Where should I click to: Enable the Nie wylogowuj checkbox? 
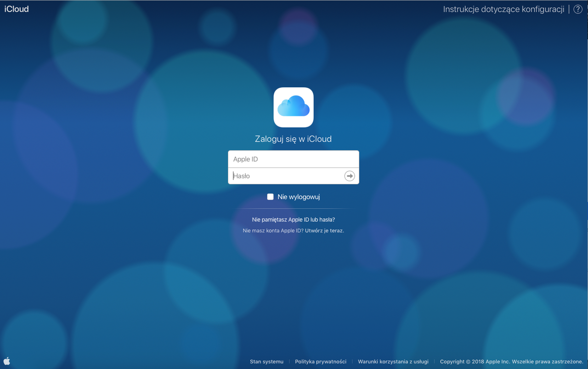tap(271, 197)
